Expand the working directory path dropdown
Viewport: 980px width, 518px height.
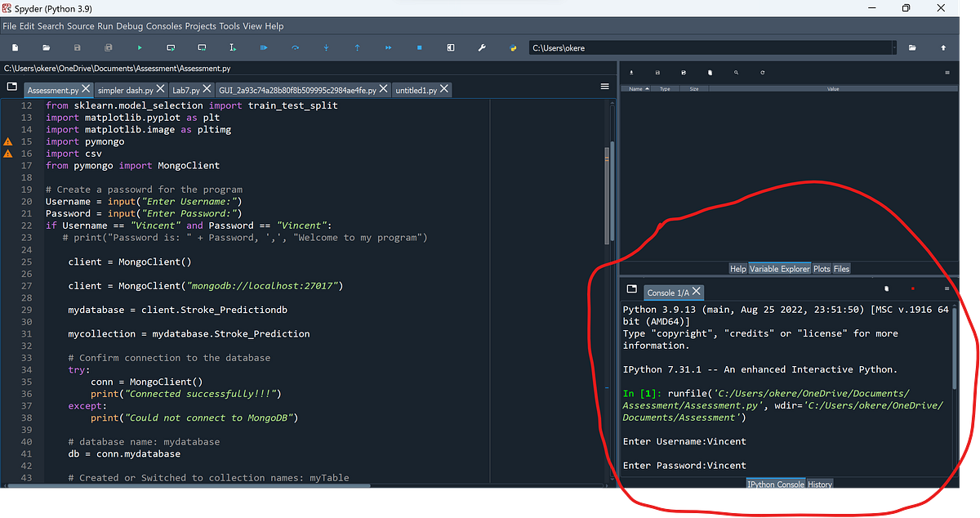[894, 47]
